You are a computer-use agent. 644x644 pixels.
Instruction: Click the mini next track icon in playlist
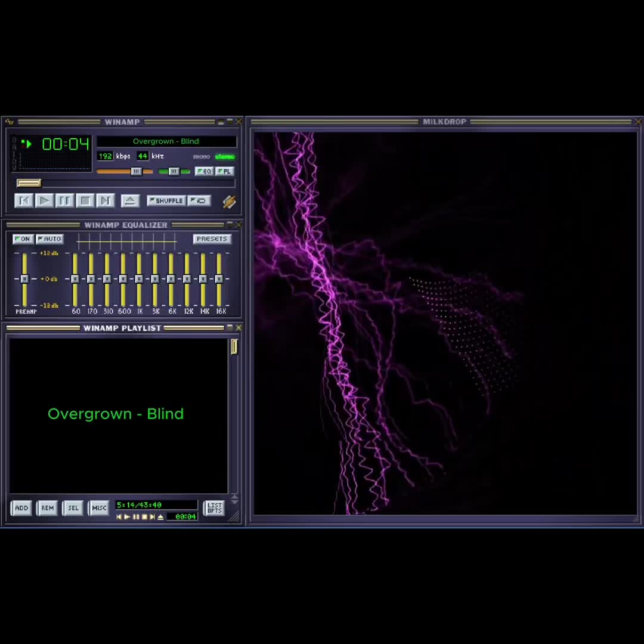click(153, 517)
